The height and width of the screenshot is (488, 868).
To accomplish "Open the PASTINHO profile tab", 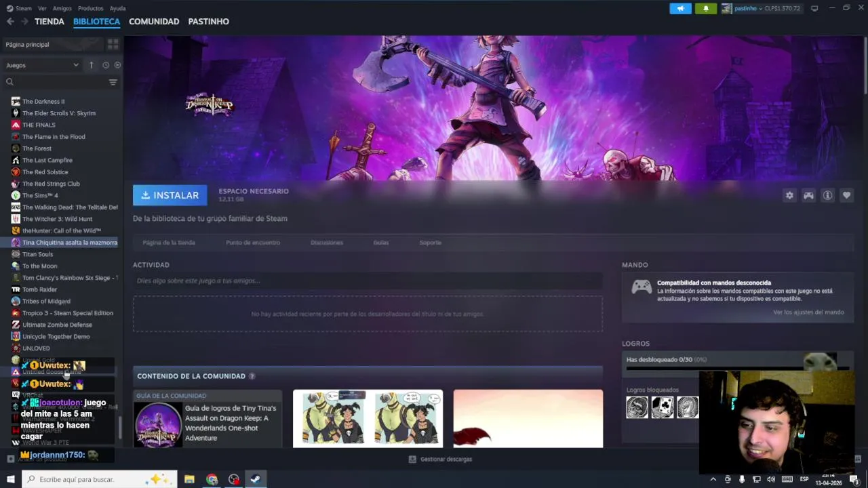I will point(208,22).
